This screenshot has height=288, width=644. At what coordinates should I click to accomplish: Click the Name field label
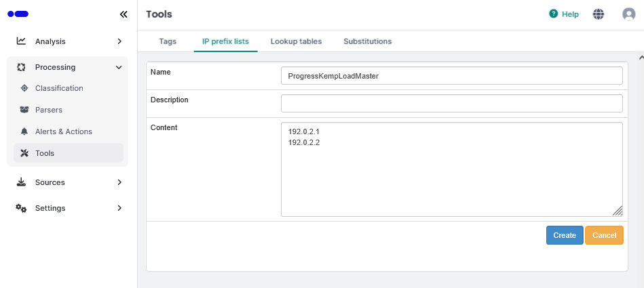pyautogui.click(x=161, y=72)
